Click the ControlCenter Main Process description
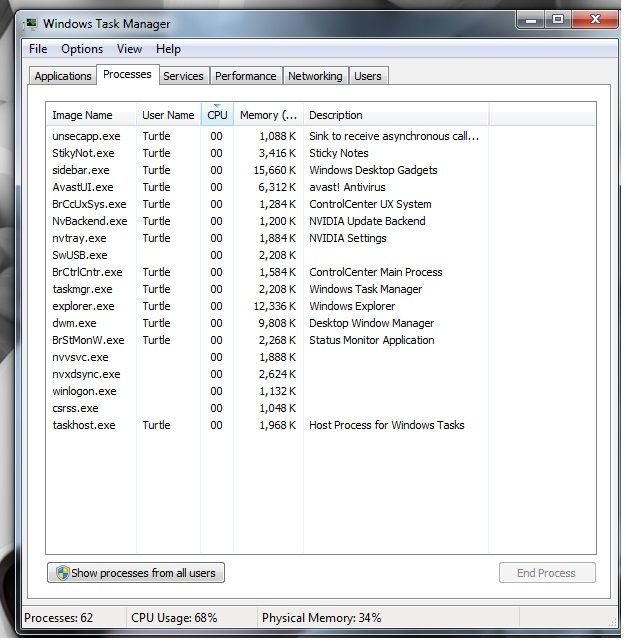This screenshot has width=626, height=644. click(375, 272)
